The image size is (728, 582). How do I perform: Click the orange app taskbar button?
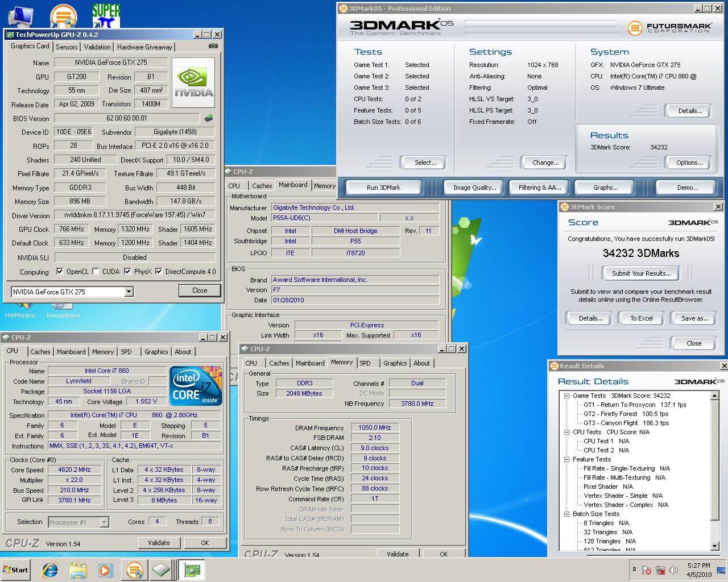[135, 570]
